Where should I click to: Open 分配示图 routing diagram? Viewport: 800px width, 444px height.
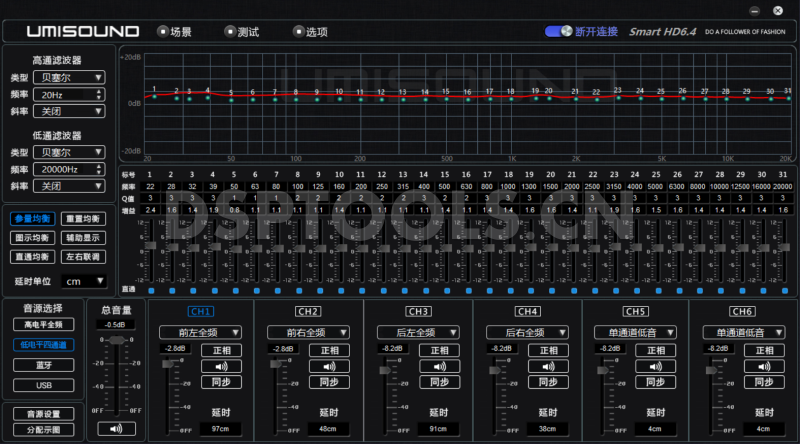coord(43,430)
